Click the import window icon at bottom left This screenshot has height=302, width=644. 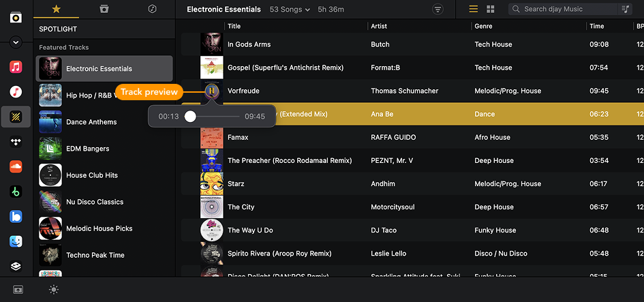[18, 290]
